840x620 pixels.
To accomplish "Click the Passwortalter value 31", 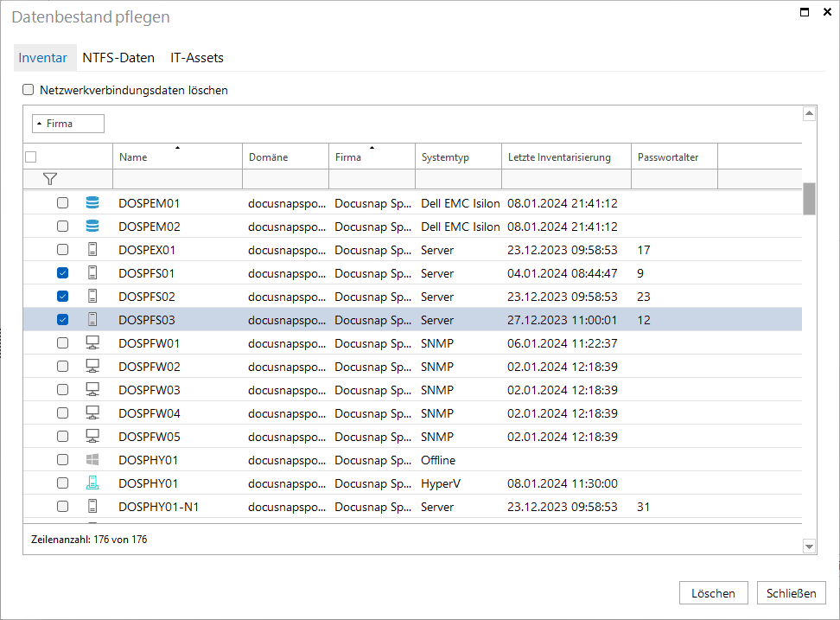I will (643, 507).
